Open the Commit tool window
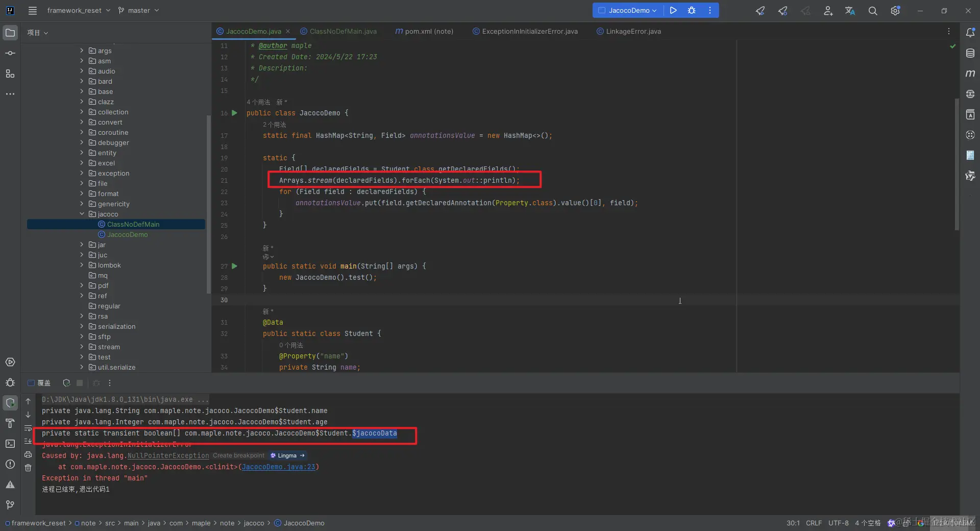The image size is (980, 531). pos(10,53)
